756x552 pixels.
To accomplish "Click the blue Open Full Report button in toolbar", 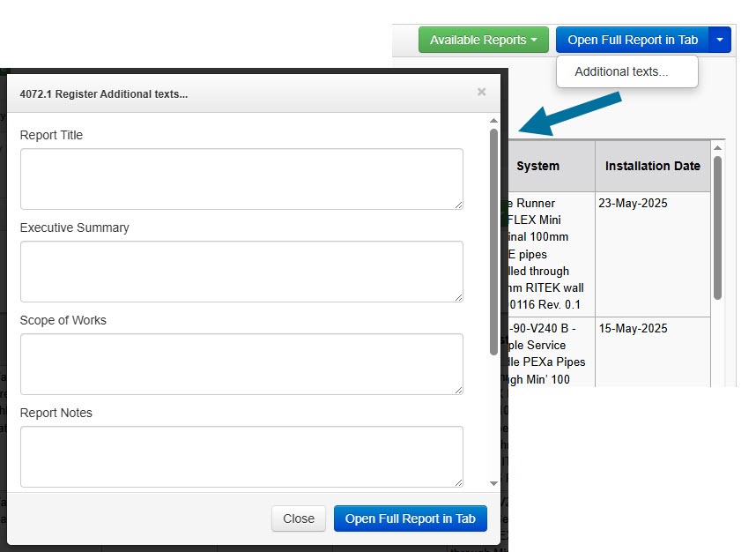I will (632, 40).
